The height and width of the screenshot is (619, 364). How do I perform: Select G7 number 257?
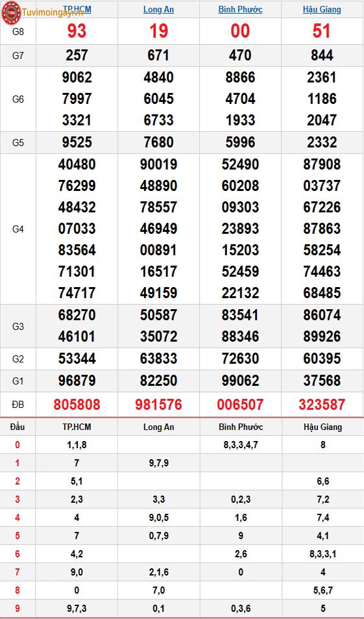[77, 55]
